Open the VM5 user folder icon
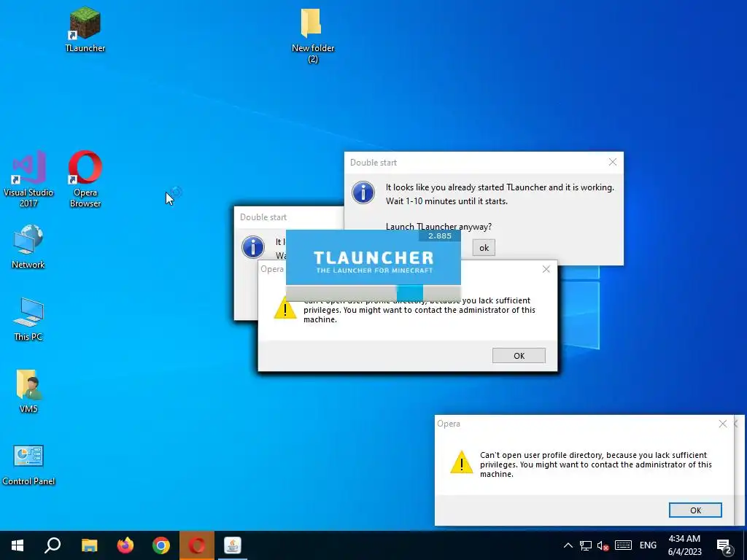Image resolution: width=747 pixels, height=560 pixels. (x=28, y=392)
